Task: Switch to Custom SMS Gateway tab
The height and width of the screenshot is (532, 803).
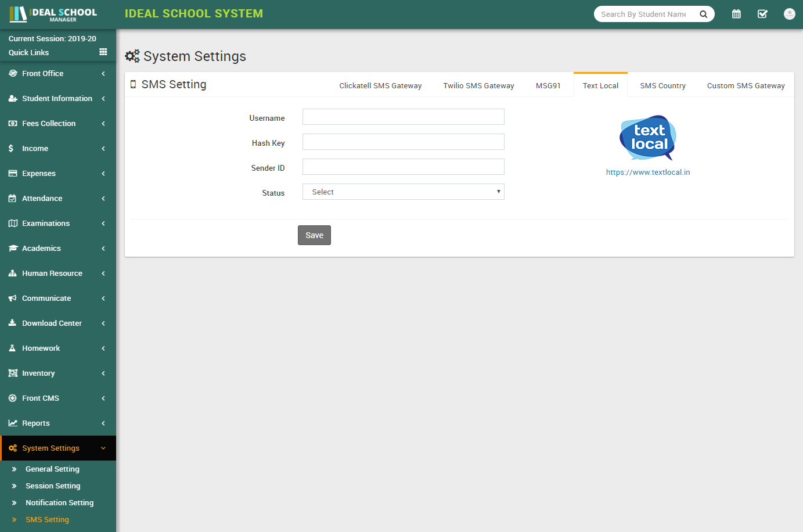Action: 746,85
